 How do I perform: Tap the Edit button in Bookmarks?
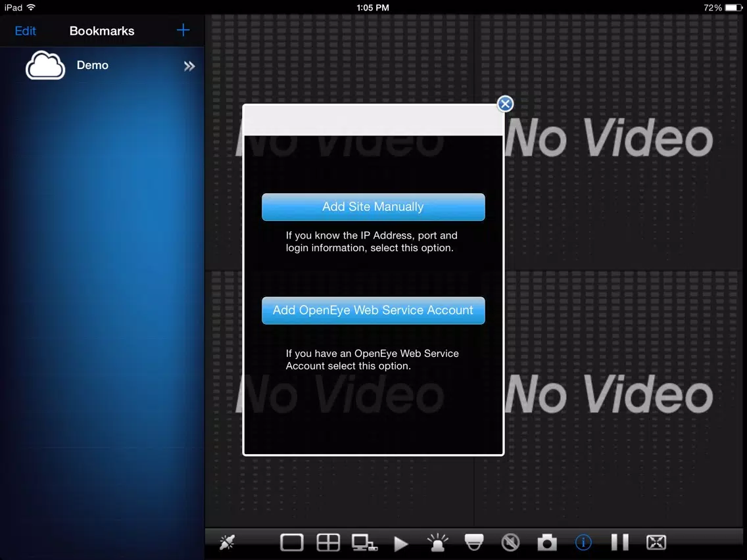point(25,31)
